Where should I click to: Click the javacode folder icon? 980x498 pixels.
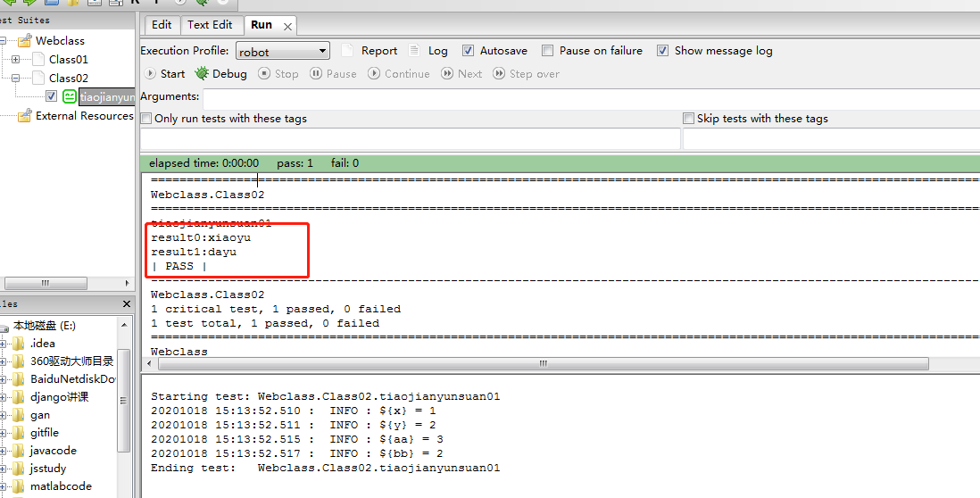pos(19,451)
